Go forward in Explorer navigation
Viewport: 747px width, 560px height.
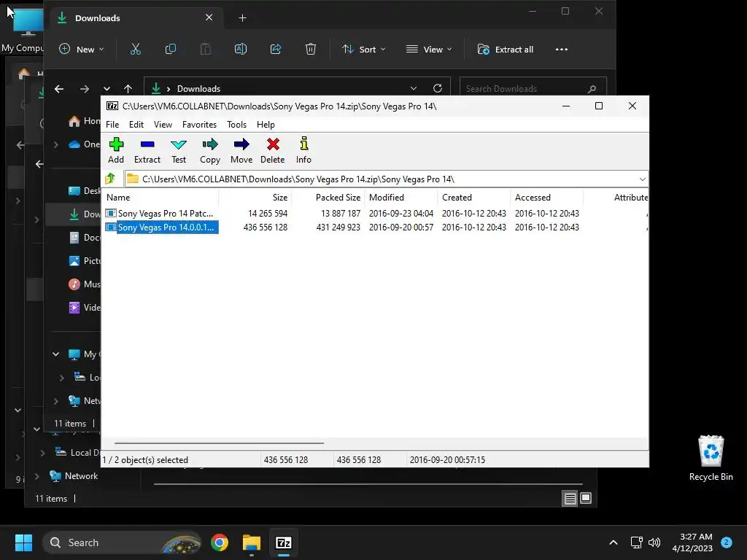pos(85,88)
